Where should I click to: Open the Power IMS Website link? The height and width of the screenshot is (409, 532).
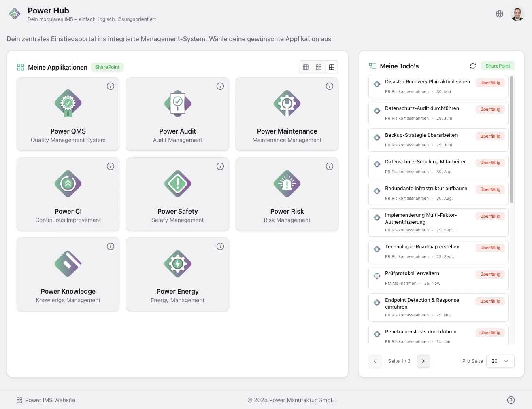tap(46, 400)
